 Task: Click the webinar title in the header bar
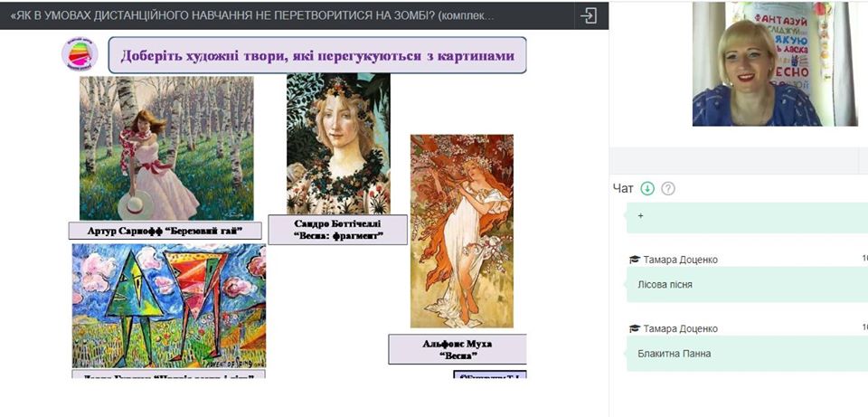[x=252, y=15]
